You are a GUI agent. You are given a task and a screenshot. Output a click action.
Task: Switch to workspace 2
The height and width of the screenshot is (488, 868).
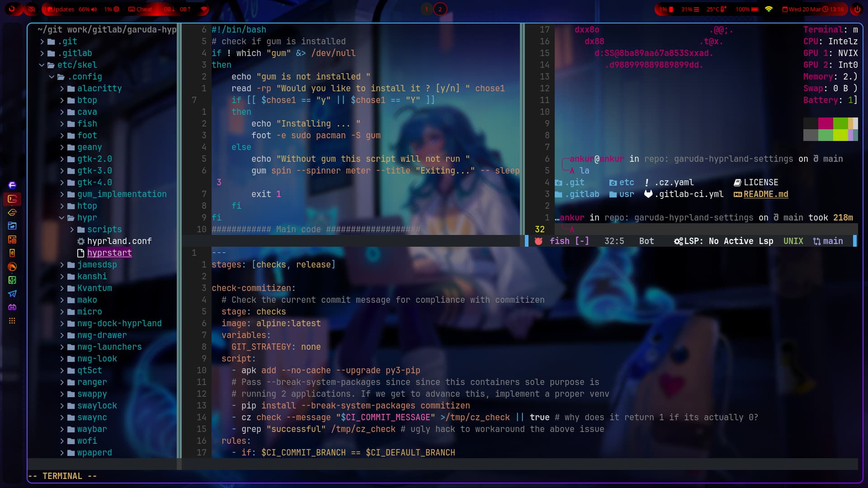click(440, 9)
